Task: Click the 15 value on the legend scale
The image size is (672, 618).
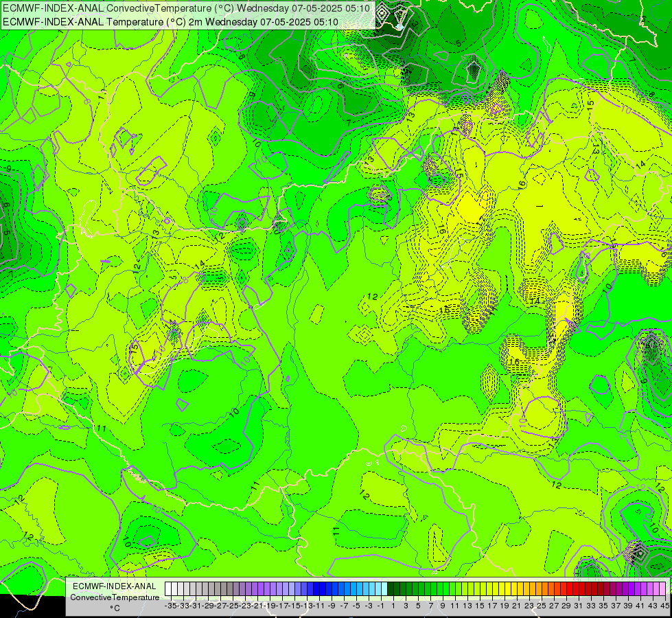Action: 480,606
